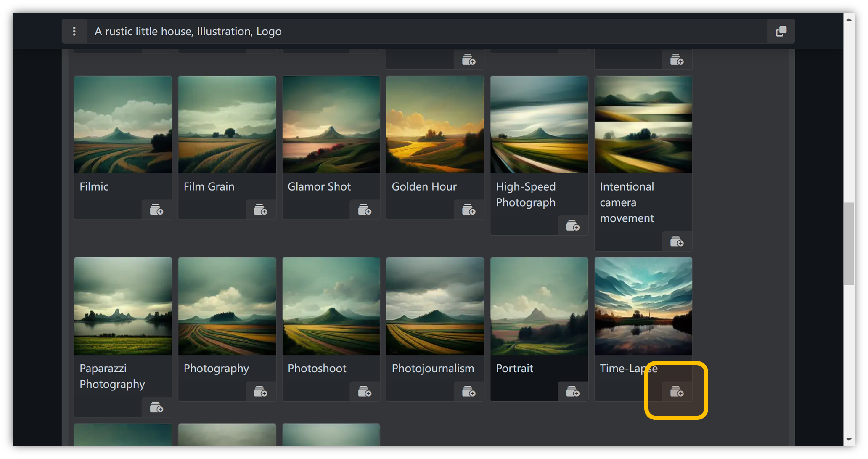Select the Time-Lapse thumbnail image
868x459 pixels.
pos(643,306)
